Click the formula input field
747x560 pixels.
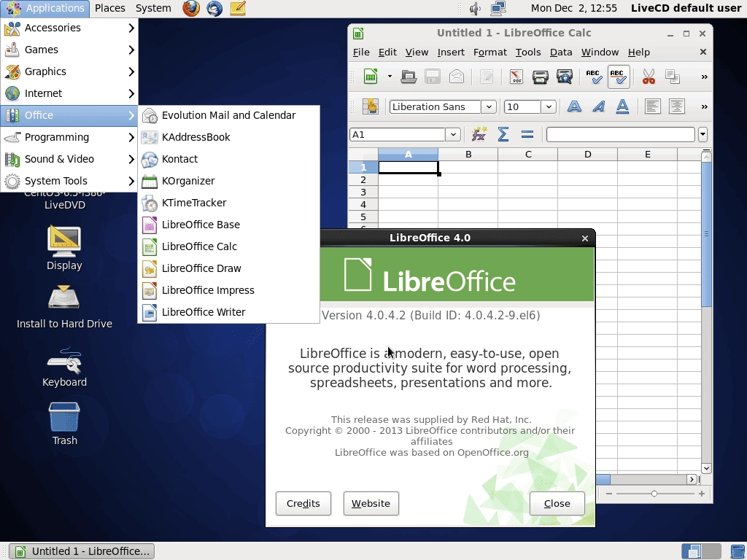(620, 135)
